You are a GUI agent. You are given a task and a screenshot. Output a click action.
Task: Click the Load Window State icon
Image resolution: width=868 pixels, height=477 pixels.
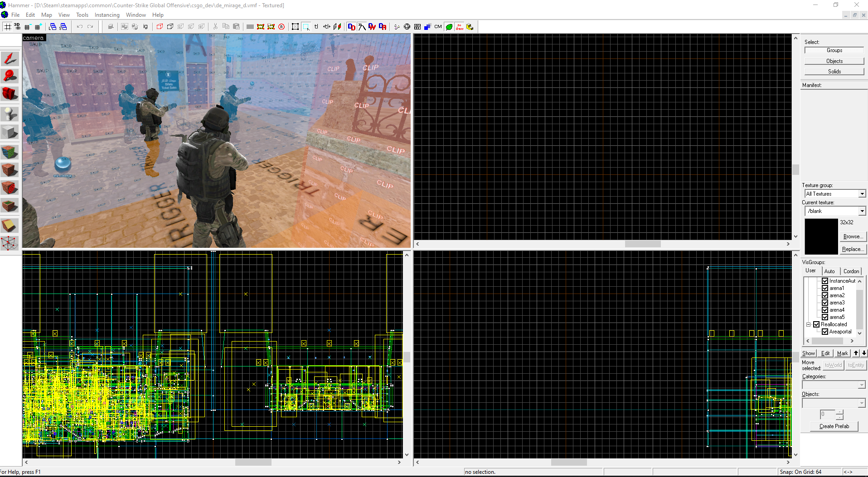(53, 27)
